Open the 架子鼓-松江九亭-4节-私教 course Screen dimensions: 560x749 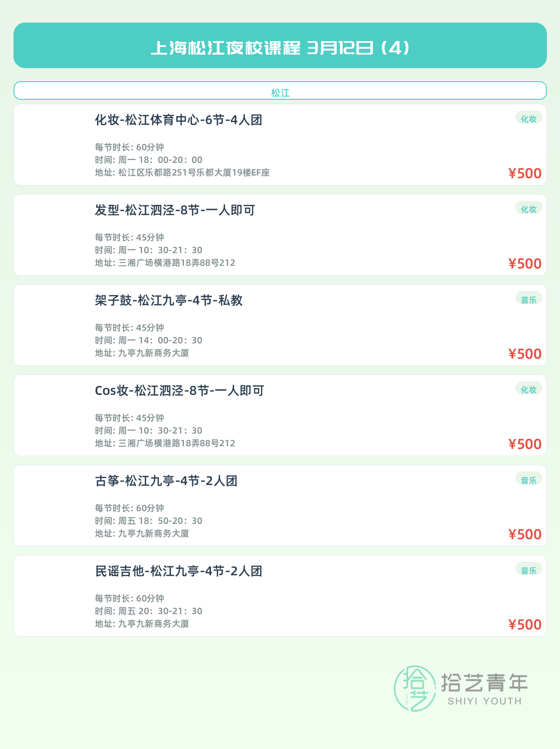(x=169, y=301)
